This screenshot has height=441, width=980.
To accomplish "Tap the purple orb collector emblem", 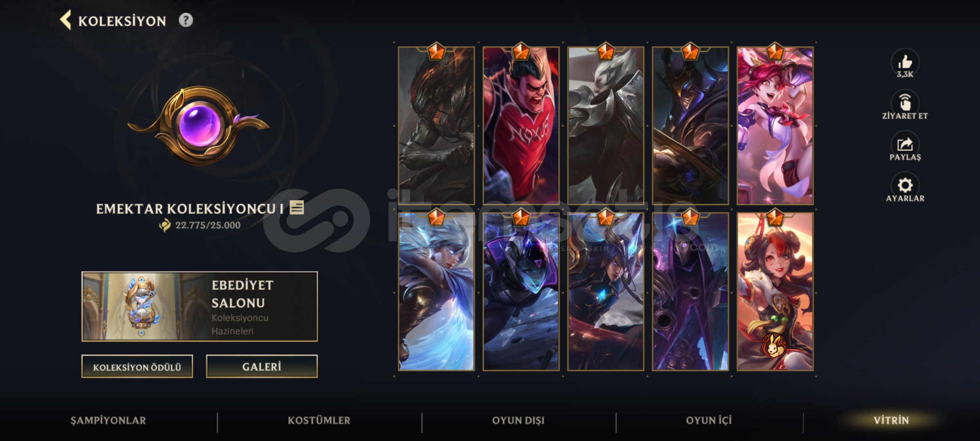I will [199, 125].
